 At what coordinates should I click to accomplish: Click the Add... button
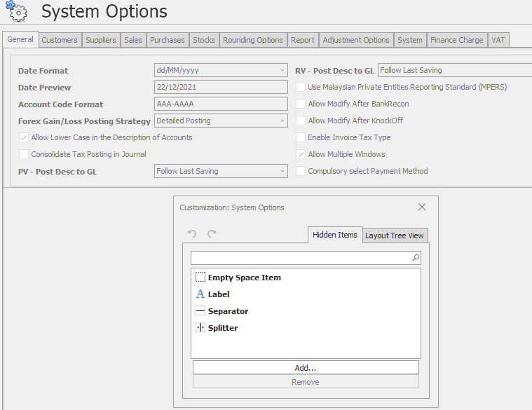point(306,368)
